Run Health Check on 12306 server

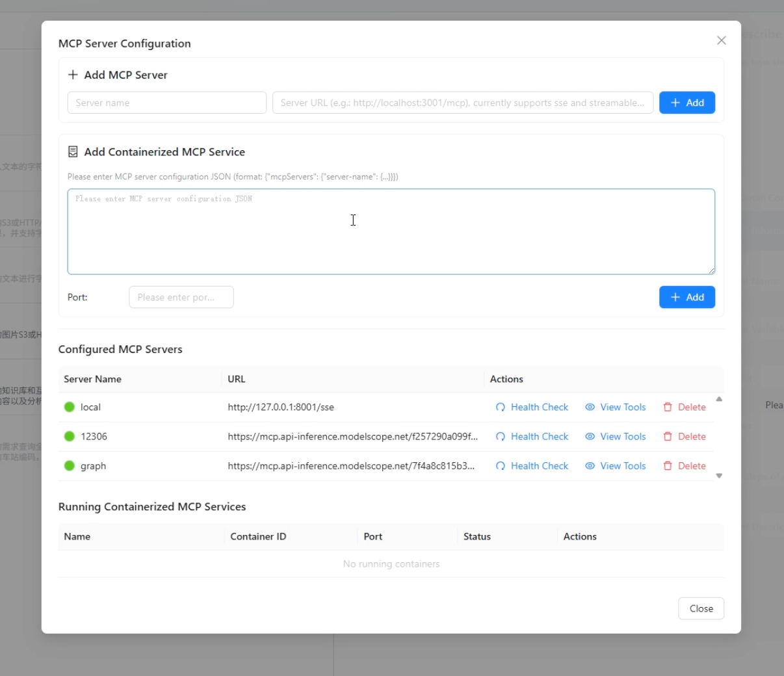532,437
